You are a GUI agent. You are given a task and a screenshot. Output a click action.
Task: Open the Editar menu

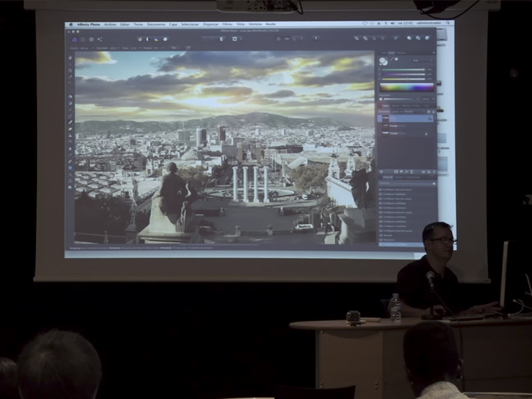point(124,25)
